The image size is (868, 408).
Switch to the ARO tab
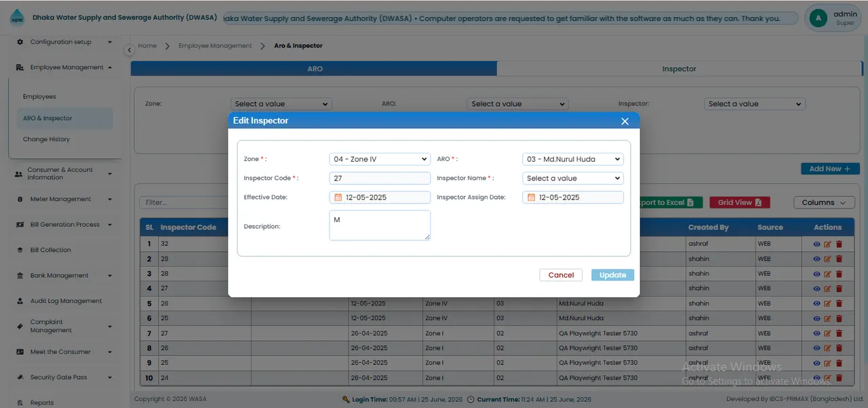click(314, 69)
